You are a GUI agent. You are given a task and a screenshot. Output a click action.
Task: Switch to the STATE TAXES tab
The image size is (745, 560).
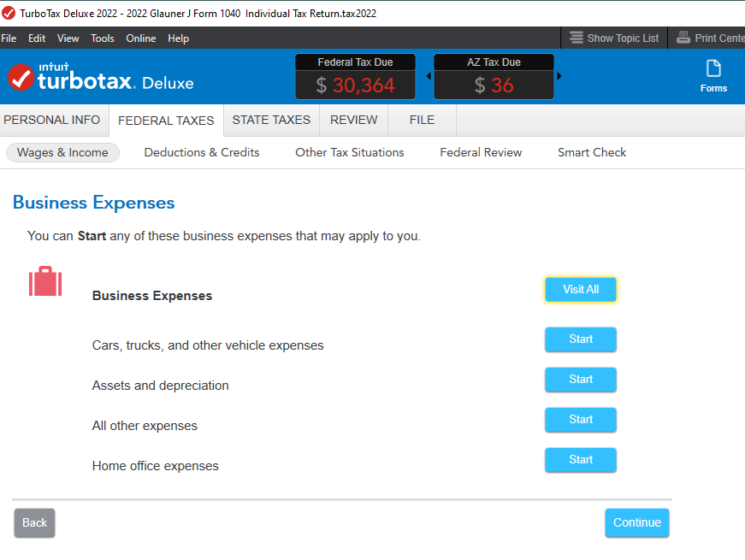pyautogui.click(x=271, y=121)
